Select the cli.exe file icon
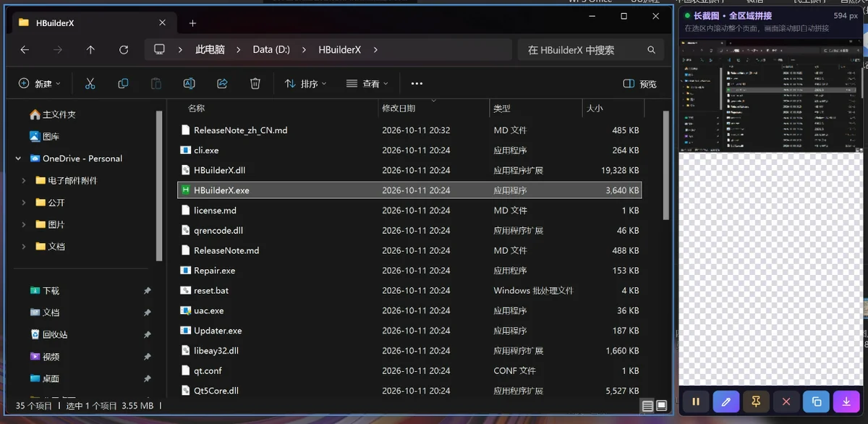The image size is (868, 424). tap(186, 150)
